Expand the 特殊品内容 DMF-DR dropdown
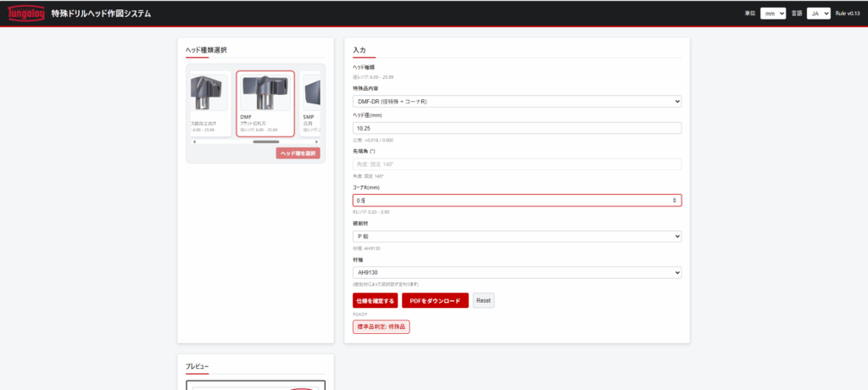 pos(517,102)
